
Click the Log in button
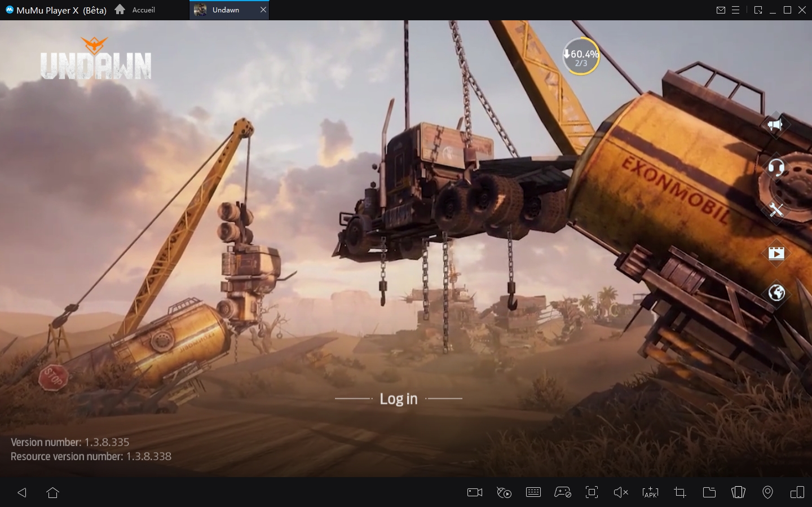399,399
